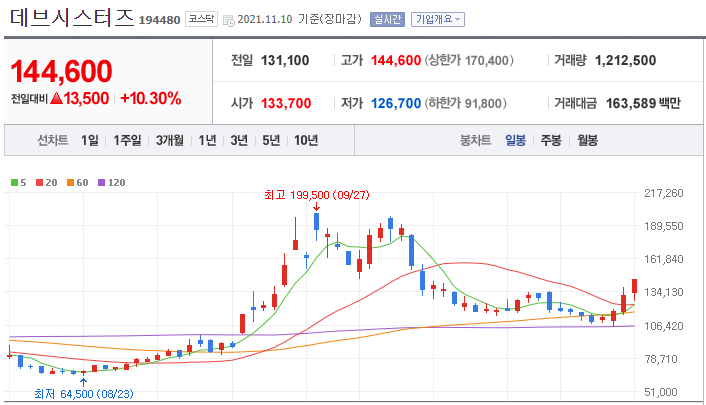Select the 1주일 line chart tab
This screenshot has height=405, width=706.
127,141
